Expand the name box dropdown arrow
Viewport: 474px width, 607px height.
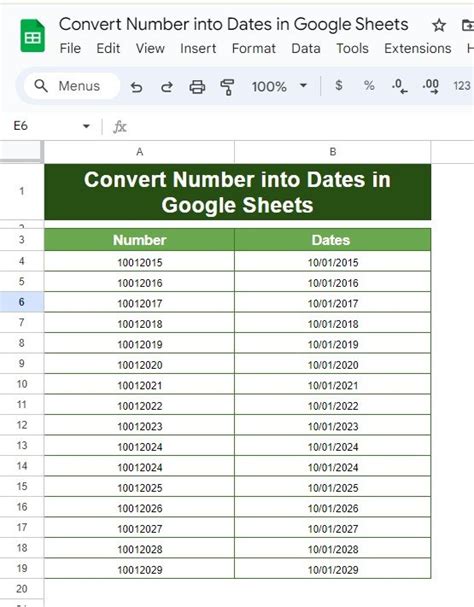(x=86, y=126)
